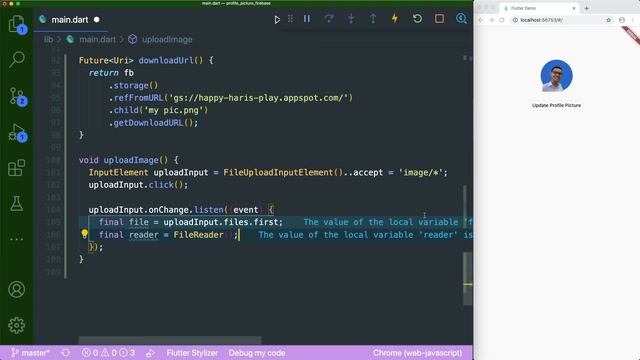Stop the debug session

(439, 19)
